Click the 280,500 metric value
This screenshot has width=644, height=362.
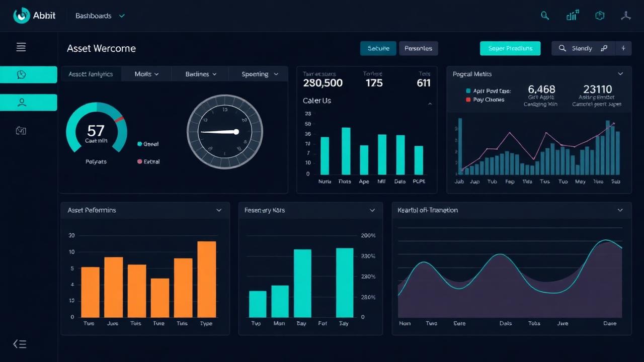coord(323,83)
